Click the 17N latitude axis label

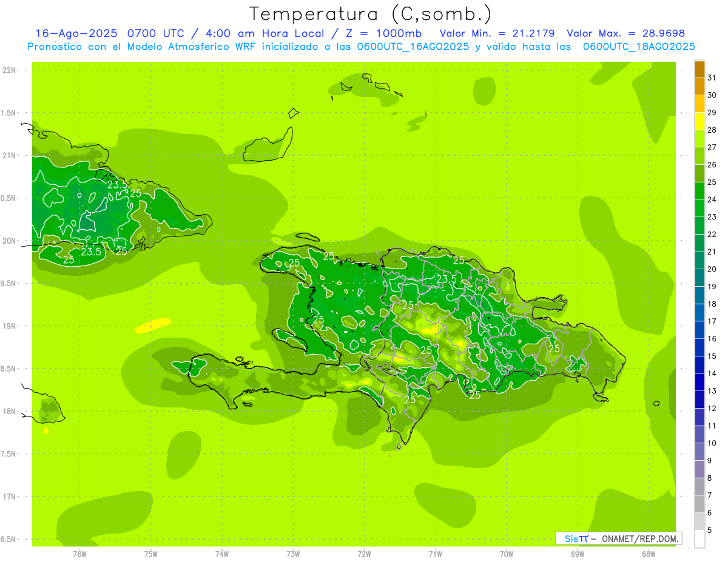coord(9,497)
